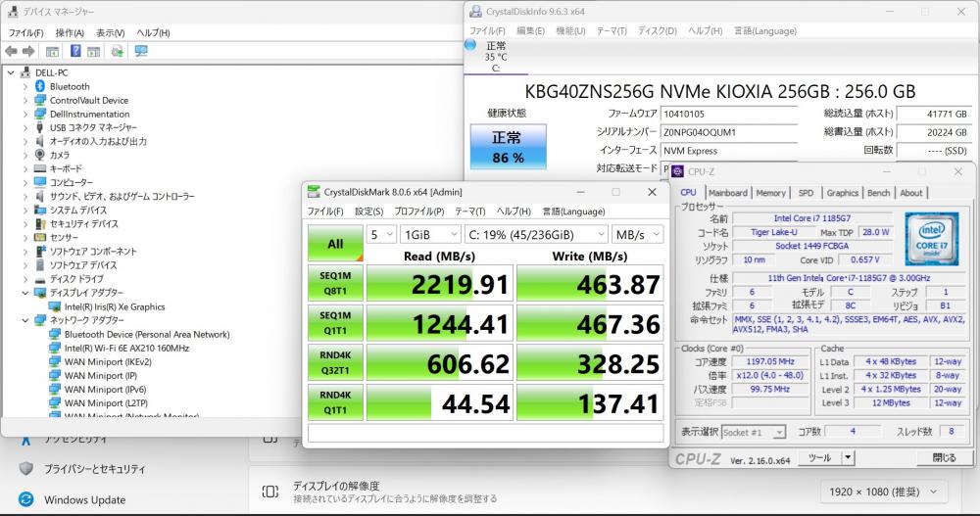Select the キーボード keyboard device icon

coord(40,168)
